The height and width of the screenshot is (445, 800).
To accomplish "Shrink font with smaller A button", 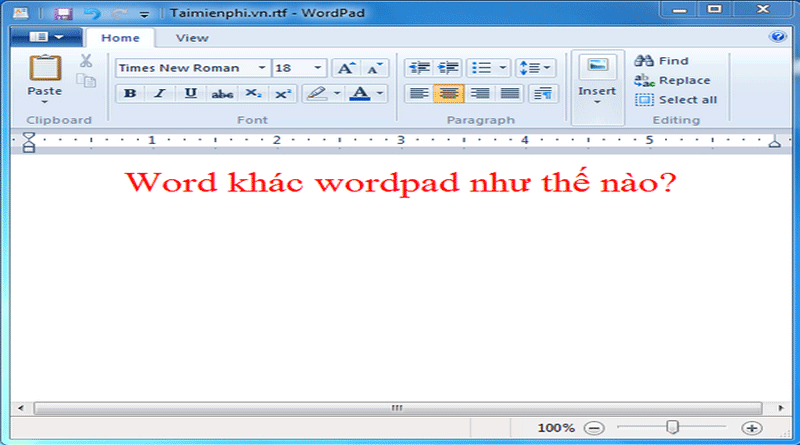I will pyautogui.click(x=375, y=68).
